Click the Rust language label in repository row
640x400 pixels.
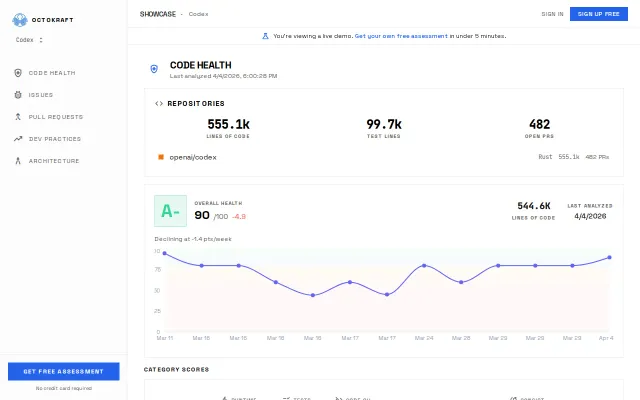coord(545,157)
